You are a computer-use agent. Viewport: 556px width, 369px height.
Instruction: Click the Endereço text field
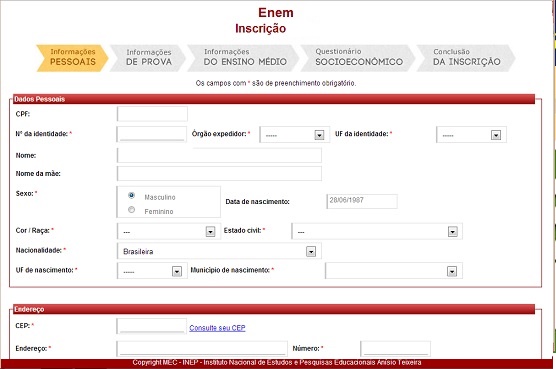[x=202, y=349]
